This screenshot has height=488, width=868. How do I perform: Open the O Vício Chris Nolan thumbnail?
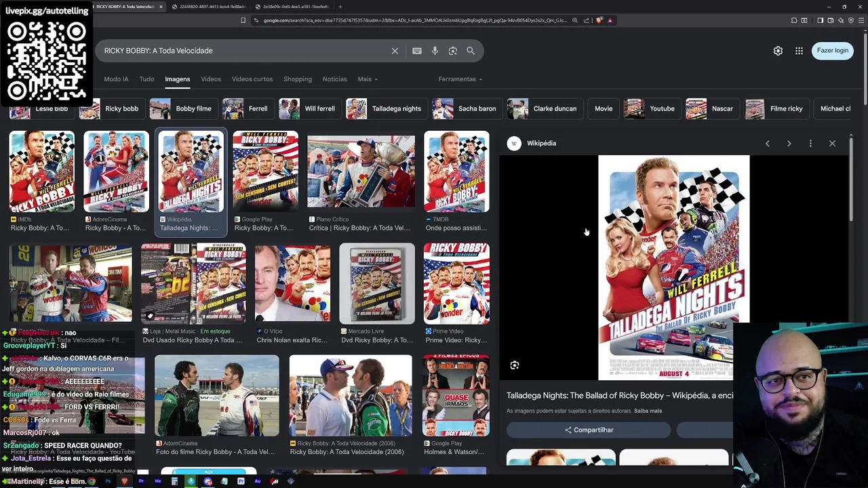[x=292, y=283]
